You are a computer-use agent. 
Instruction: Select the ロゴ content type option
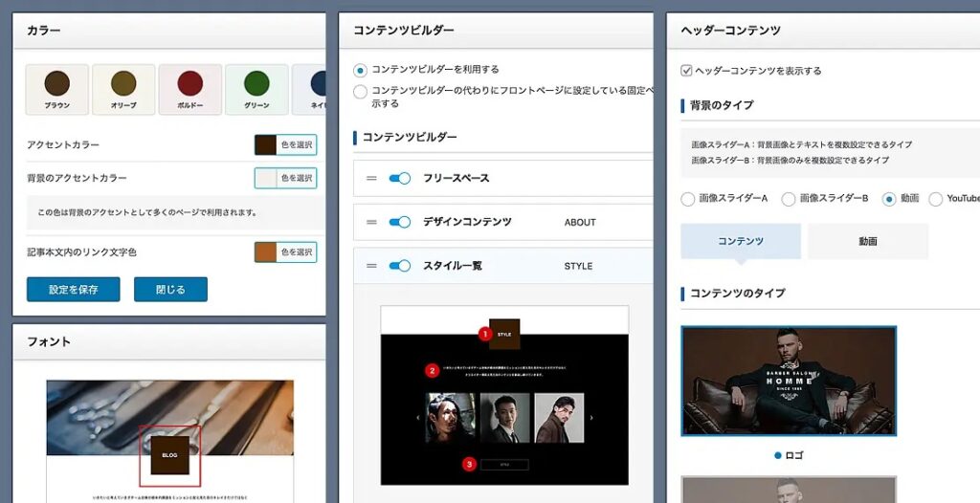pyautogui.click(x=789, y=455)
